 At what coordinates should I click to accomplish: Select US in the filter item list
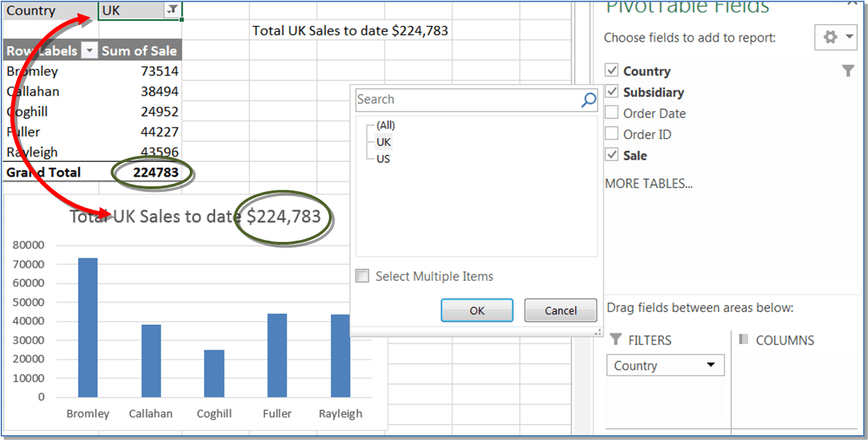tap(385, 158)
